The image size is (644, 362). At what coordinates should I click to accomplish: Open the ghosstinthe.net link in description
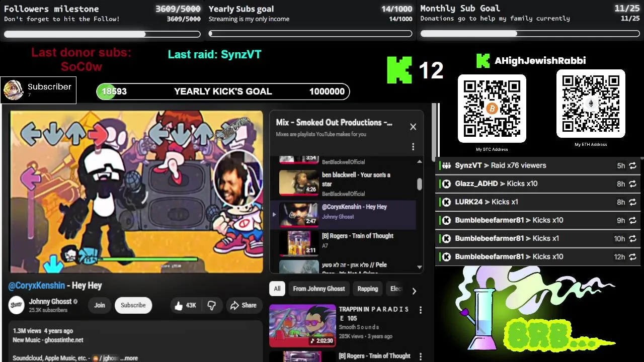(63, 340)
